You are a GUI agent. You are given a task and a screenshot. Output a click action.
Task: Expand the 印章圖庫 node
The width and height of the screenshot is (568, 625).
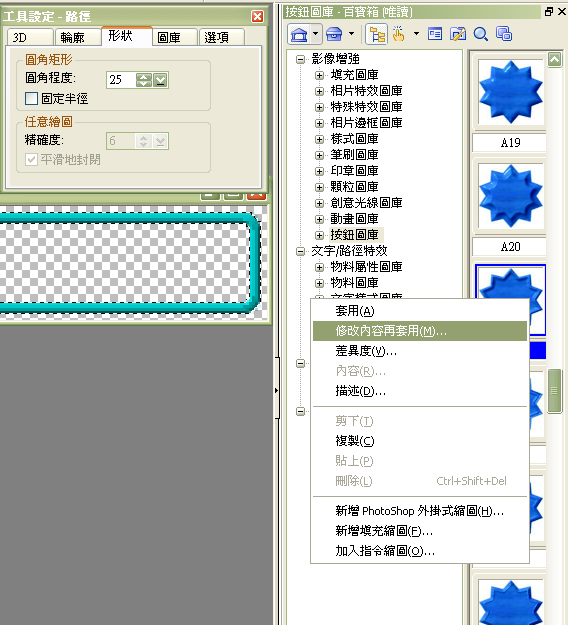click(x=319, y=171)
